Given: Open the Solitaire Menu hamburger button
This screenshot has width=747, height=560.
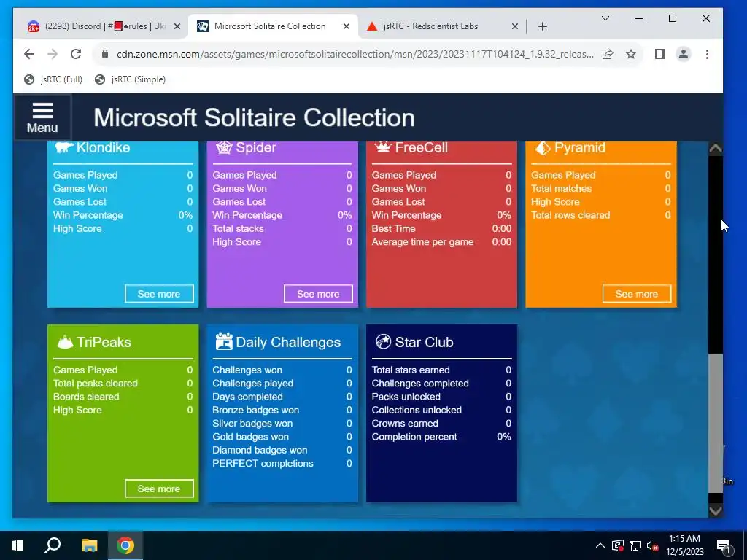Looking at the screenshot, I should (x=42, y=117).
